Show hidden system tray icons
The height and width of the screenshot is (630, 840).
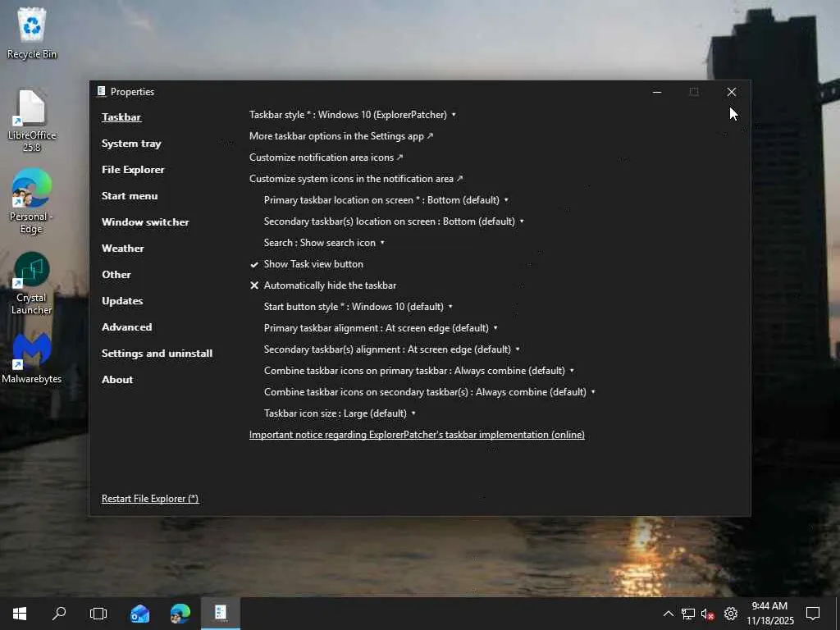(668, 614)
